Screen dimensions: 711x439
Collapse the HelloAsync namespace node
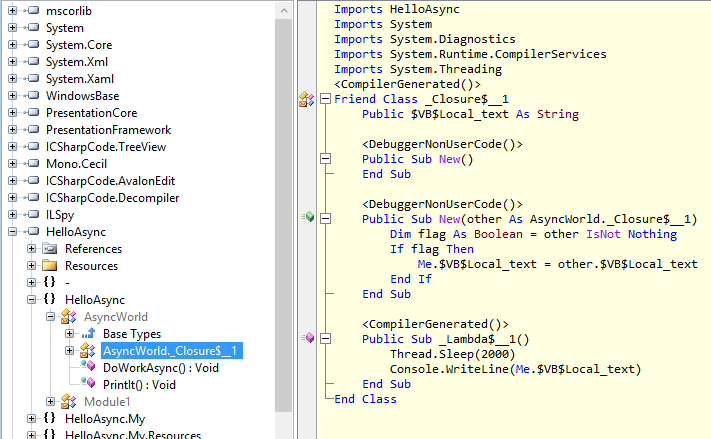[31, 299]
